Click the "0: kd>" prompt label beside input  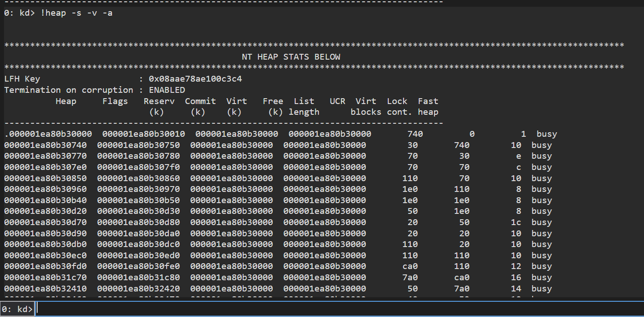point(17,309)
